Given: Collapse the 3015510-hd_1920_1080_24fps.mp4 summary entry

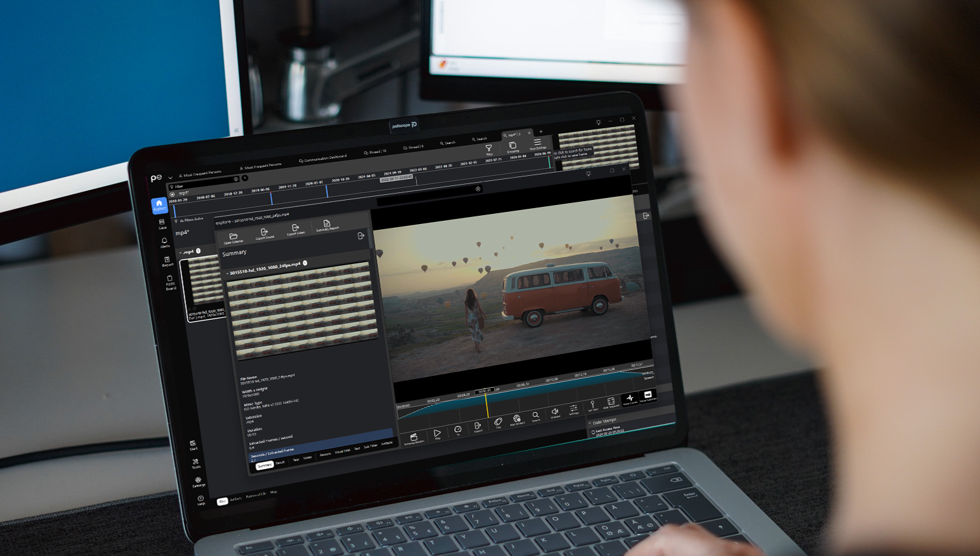Looking at the screenshot, I should tap(227, 274).
